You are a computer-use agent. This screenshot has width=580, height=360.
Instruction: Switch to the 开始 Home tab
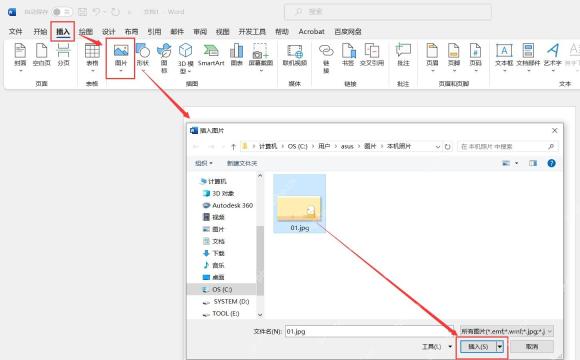click(40, 31)
